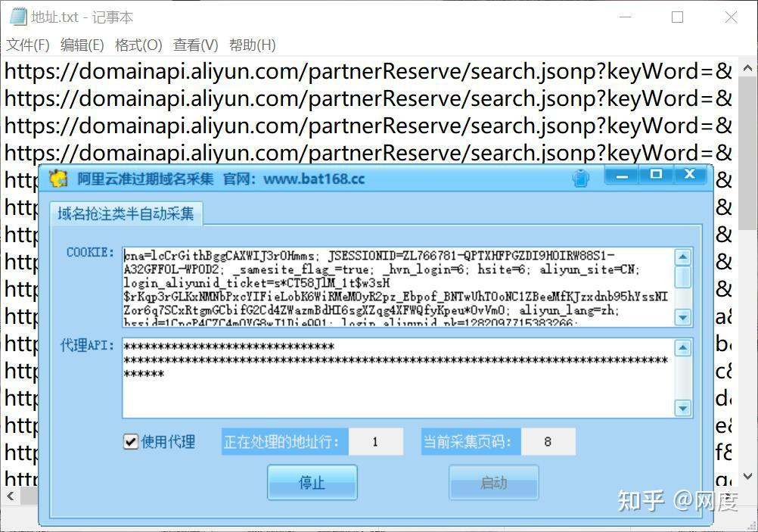Select the 域名抢注类半自动采集 tab
This screenshot has width=758, height=532.
point(126,213)
